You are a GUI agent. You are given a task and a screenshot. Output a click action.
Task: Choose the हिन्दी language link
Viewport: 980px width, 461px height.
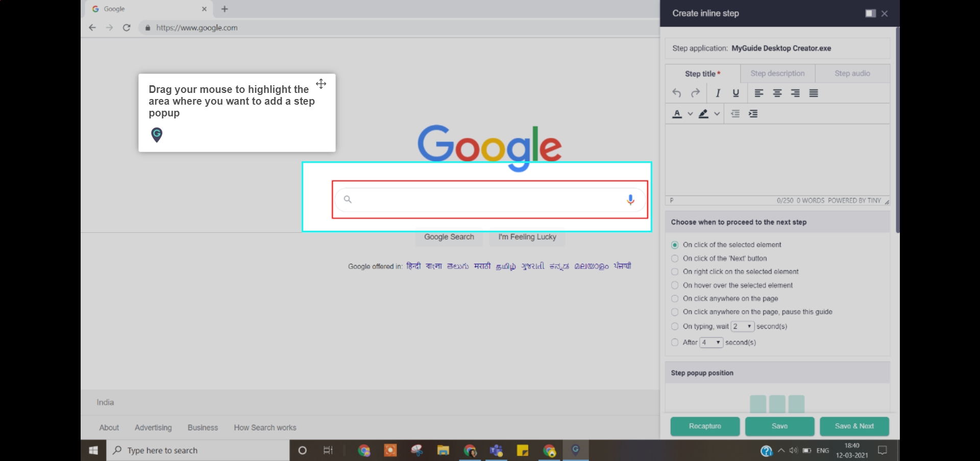click(x=413, y=266)
